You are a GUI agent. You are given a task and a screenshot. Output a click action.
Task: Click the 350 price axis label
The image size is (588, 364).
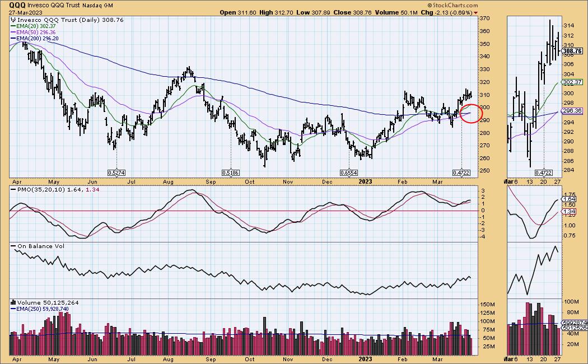point(485,44)
